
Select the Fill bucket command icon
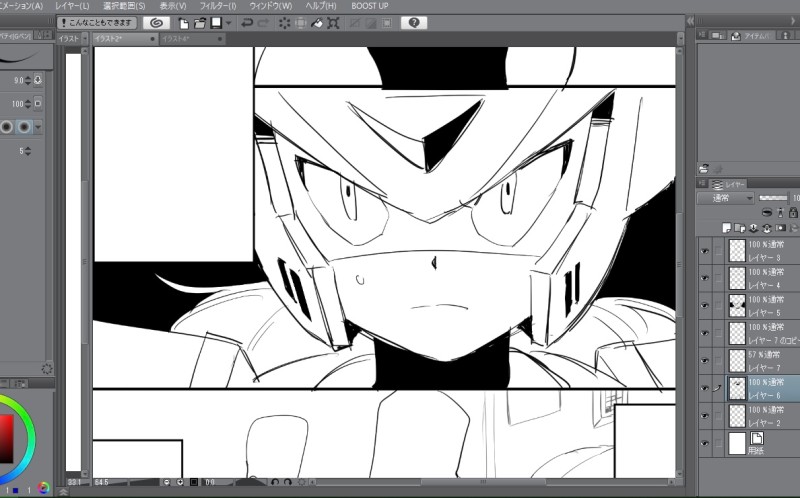click(x=317, y=23)
